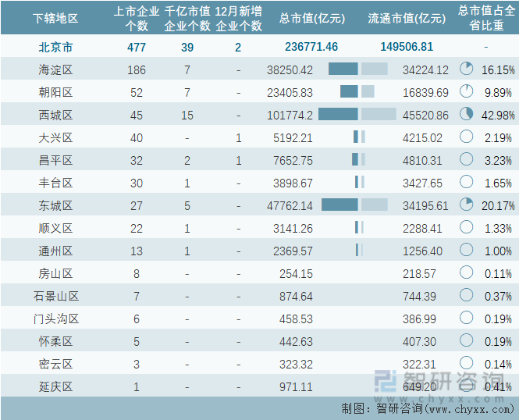The width and height of the screenshot is (519, 420).
Task: Click the 上市企业个数 column header
Action: tap(137, 18)
